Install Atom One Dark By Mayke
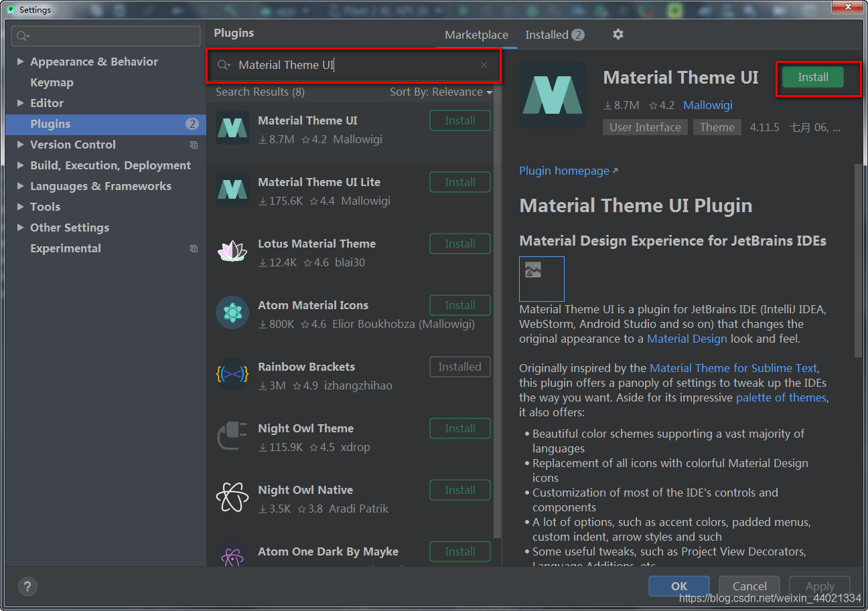 click(460, 551)
